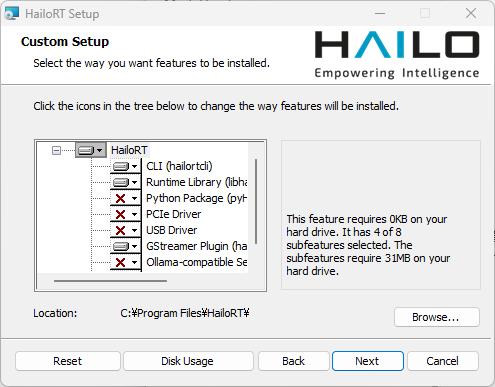This screenshot has width=495, height=387.
Task: Select the PCIe Driver feature label
Action: click(x=173, y=214)
